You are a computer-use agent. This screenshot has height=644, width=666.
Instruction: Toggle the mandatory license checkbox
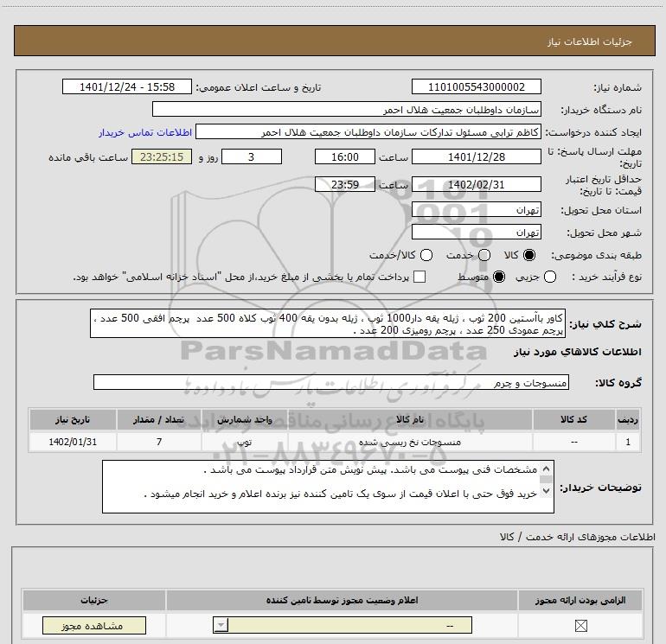[581, 625]
